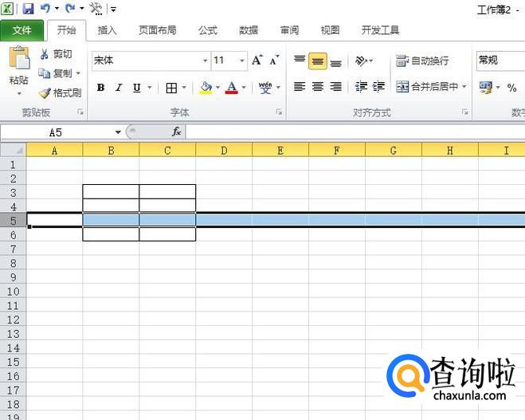Toggle align text right
This screenshot has height=420, width=525.
pos(336,87)
